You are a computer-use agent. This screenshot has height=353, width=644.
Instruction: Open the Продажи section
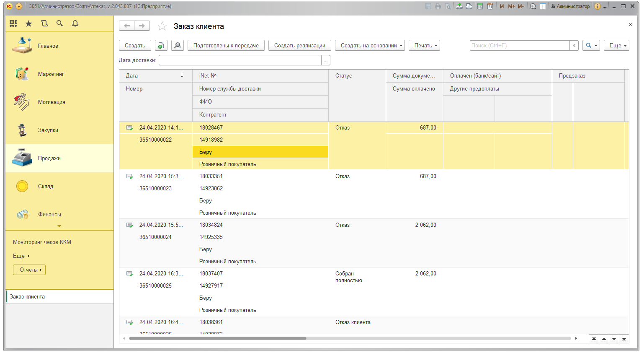click(x=49, y=158)
